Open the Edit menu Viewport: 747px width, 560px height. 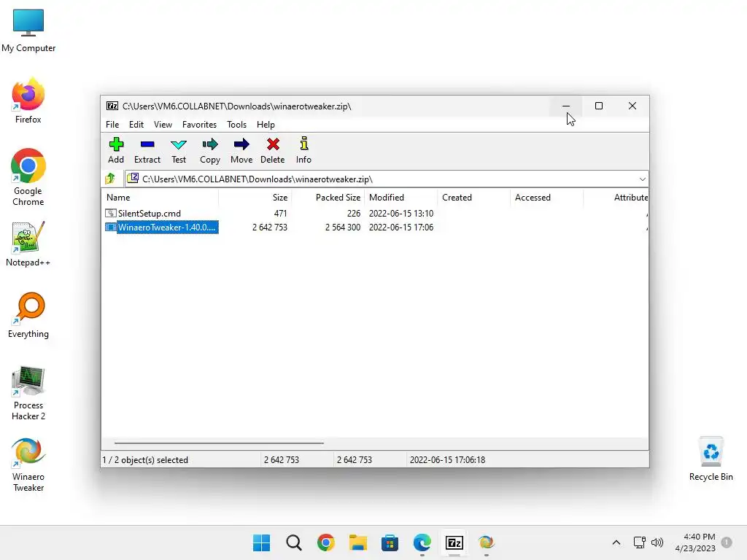pyautogui.click(x=136, y=124)
